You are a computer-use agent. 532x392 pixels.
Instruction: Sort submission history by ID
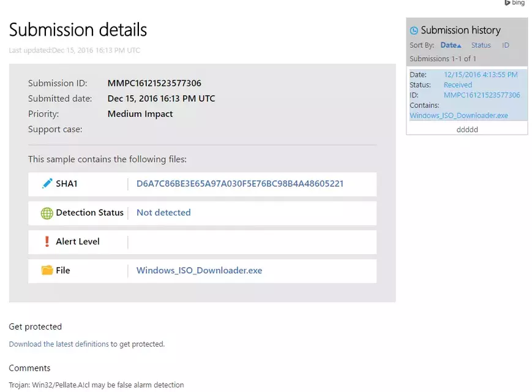[506, 45]
